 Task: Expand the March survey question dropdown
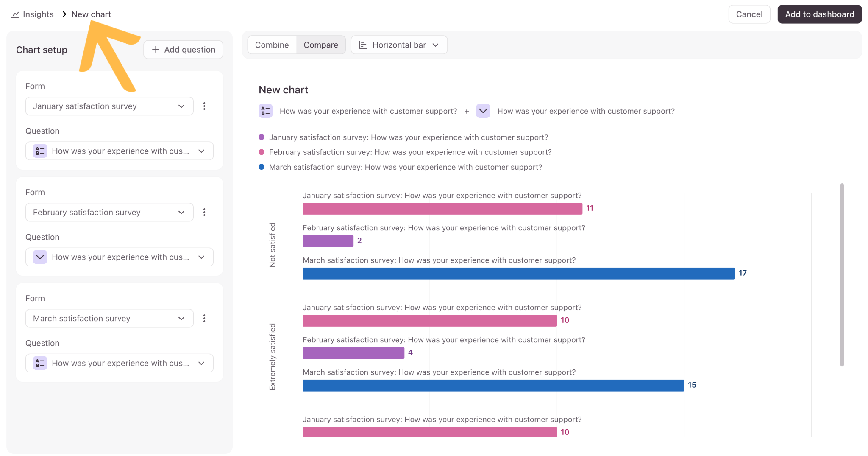point(120,363)
